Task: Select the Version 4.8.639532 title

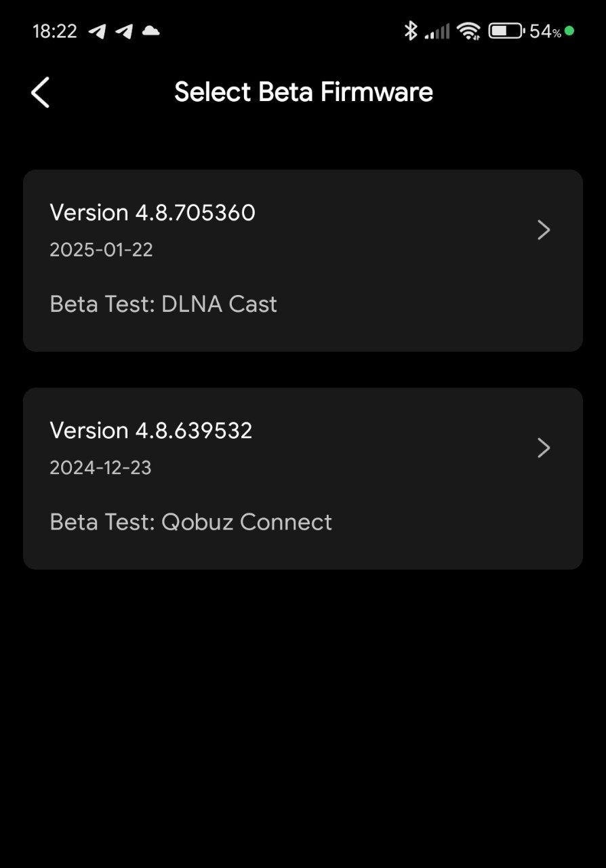Action: tap(151, 431)
